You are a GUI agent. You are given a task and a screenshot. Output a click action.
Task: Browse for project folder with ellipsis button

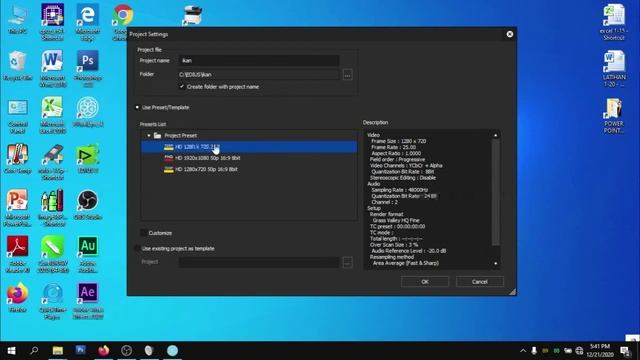pyautogui.click(x=347, y=74)
